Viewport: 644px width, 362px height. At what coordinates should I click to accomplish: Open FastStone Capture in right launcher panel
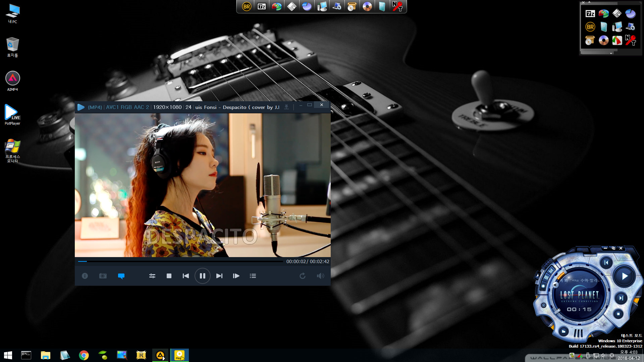tap(617, 40)
